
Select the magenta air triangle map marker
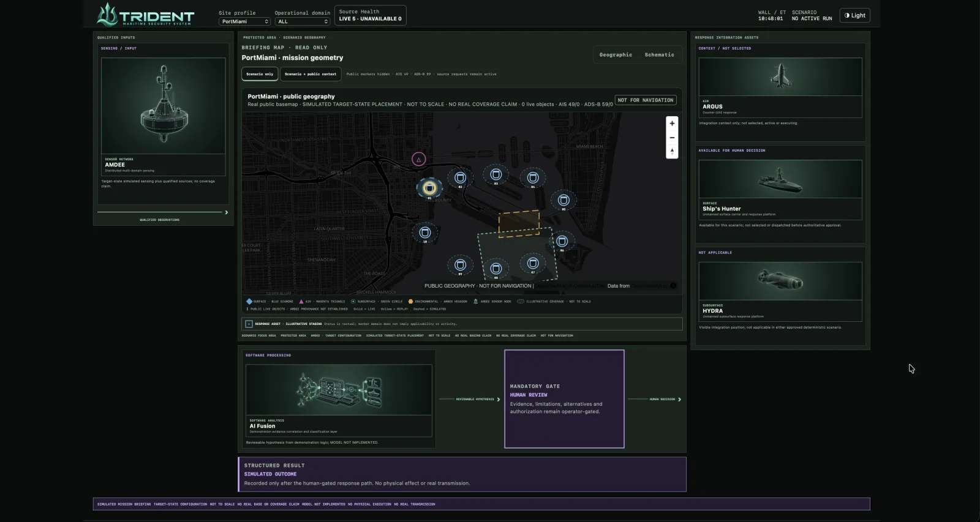418,160
